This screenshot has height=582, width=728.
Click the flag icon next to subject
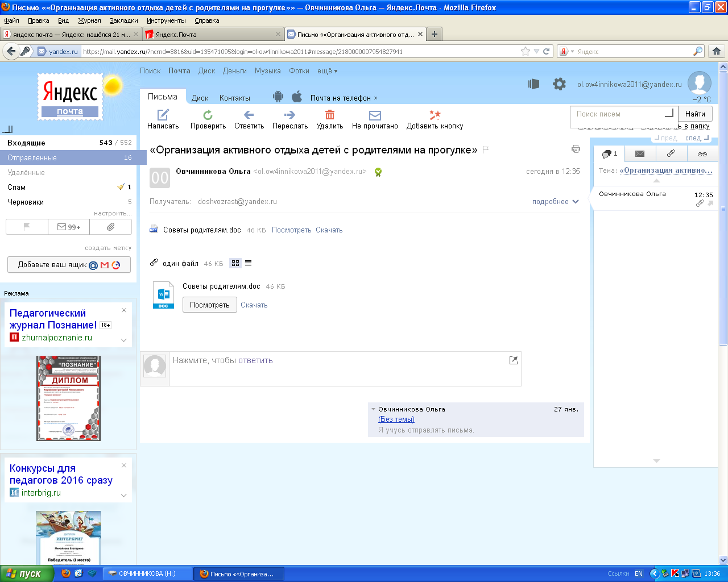click(486, 150)
